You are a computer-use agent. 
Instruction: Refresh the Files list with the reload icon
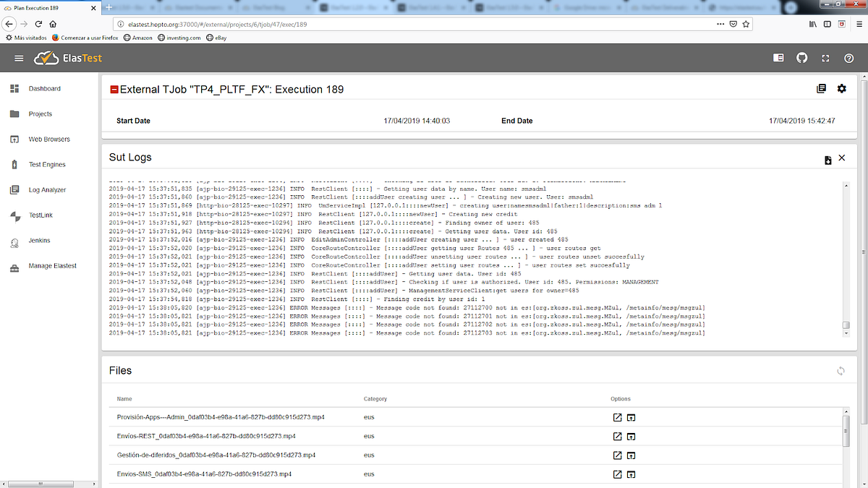click(841, 370)
